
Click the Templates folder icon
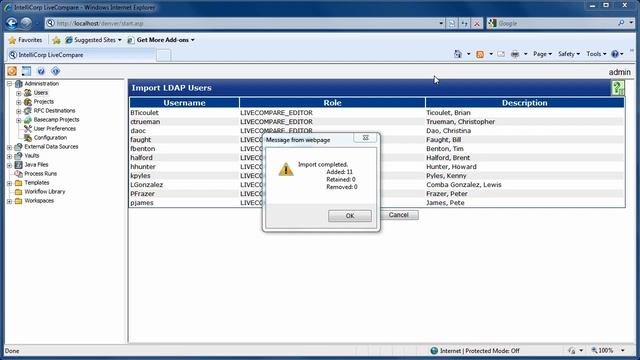tap(18, 183)
